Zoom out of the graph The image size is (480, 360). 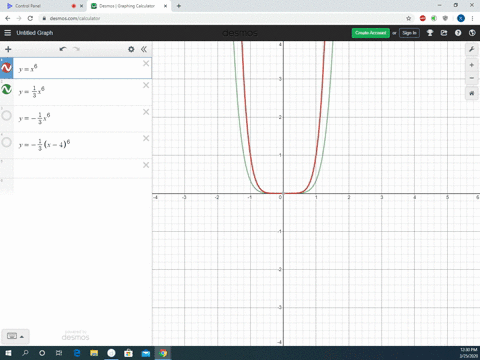pos(472,78)
